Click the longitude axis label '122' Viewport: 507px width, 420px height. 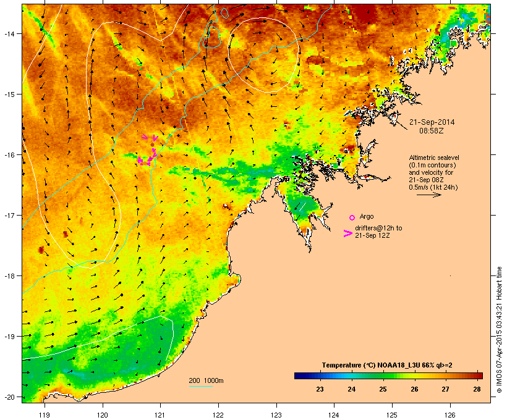pos(218,415)
